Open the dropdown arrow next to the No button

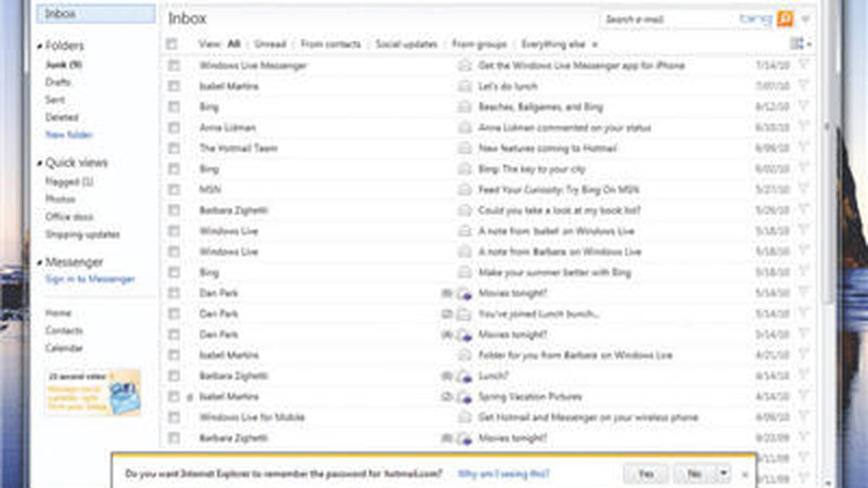pos(723,473)
